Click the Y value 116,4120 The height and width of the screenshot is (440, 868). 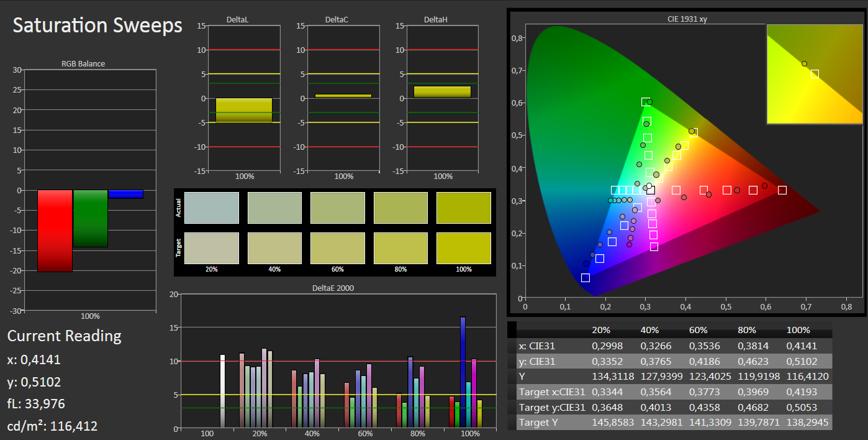[807, 377]
